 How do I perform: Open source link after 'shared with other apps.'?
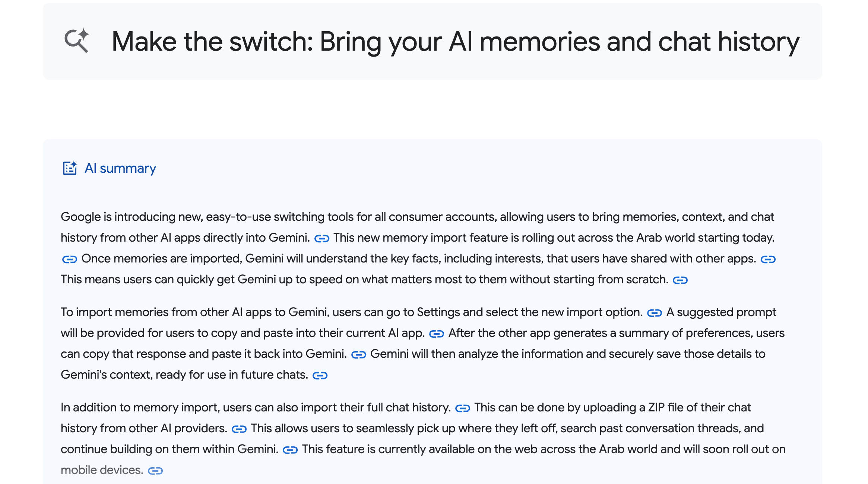768,259
